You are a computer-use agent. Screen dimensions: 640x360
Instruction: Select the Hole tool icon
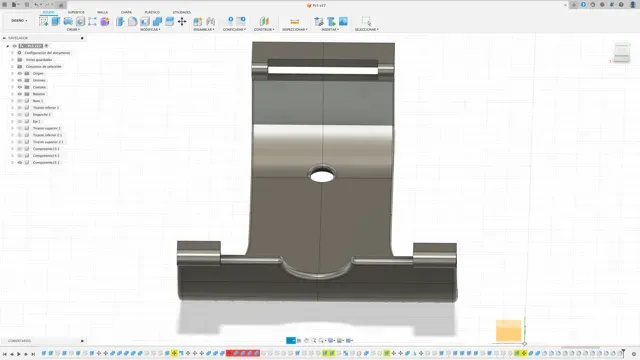click(x=80, y=21)
